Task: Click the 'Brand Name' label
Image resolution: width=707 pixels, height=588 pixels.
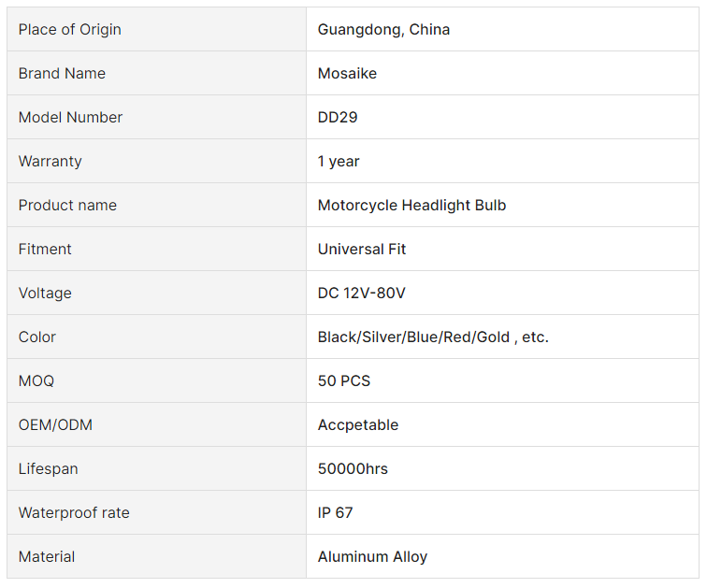Action: coord(62,73)
